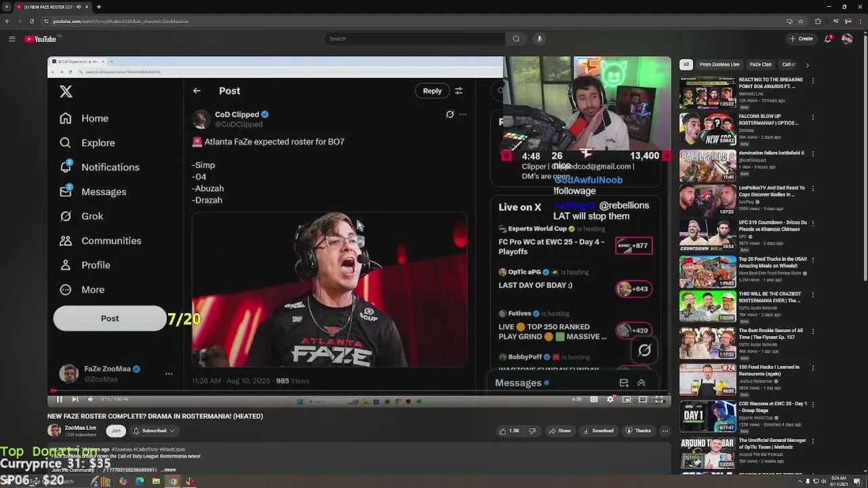Toggle theater mode view
868x488 pixels.
pos(642,399)
